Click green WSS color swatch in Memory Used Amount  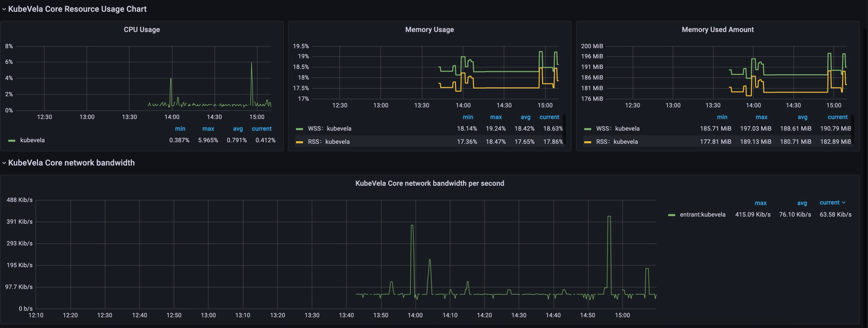[x=587, y=129]
